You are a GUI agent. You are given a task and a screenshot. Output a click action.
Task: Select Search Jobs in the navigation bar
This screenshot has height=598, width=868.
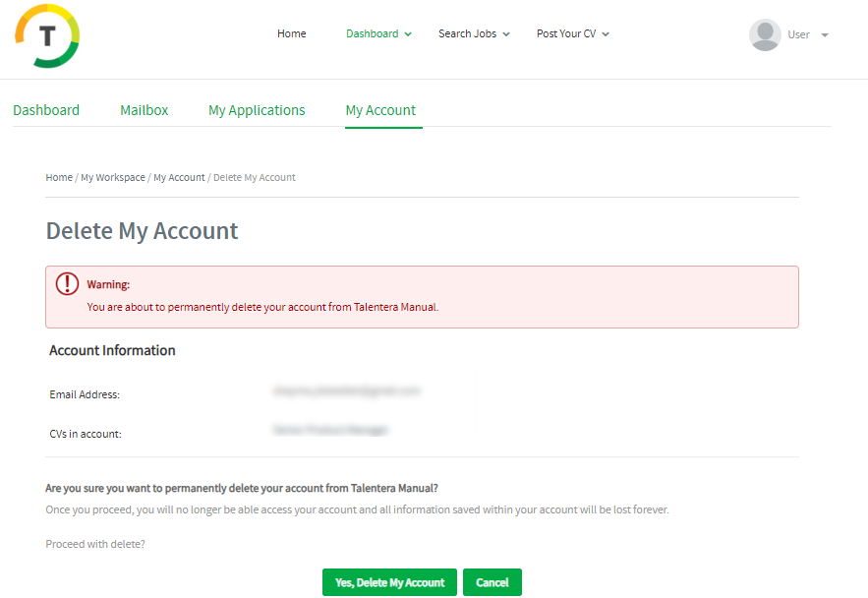[x=467, y=33]
